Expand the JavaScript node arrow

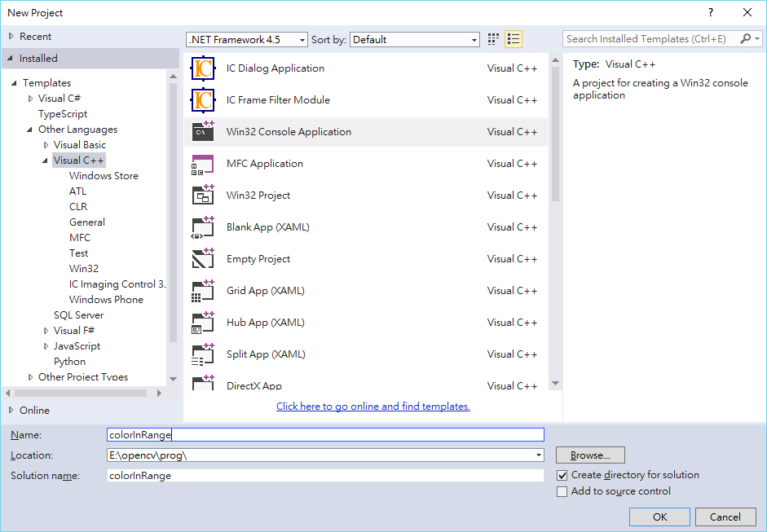(46, 346)
